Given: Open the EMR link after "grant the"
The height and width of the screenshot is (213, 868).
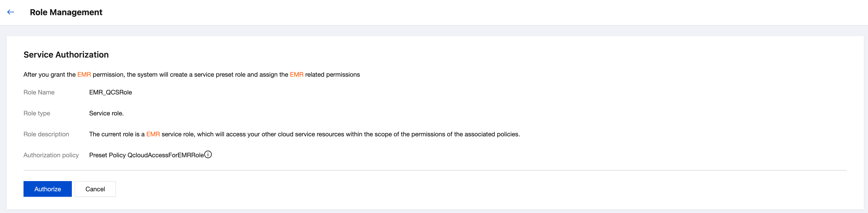Looking at the screenshot, I should click(84, 75).
